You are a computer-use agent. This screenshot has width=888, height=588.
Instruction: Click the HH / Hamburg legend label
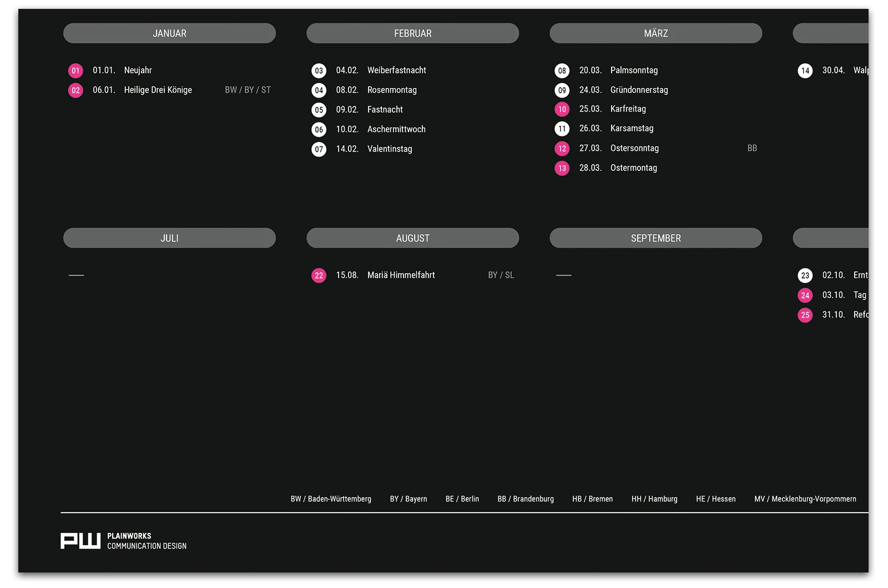pyautogui.click(x=654, y=499)
